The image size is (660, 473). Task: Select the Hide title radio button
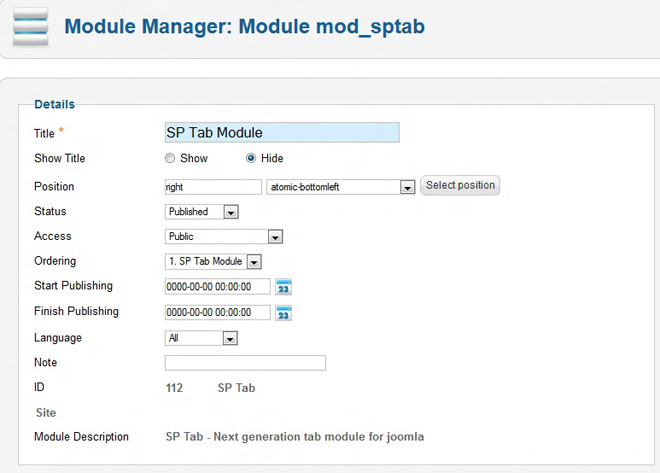point(251,159)
